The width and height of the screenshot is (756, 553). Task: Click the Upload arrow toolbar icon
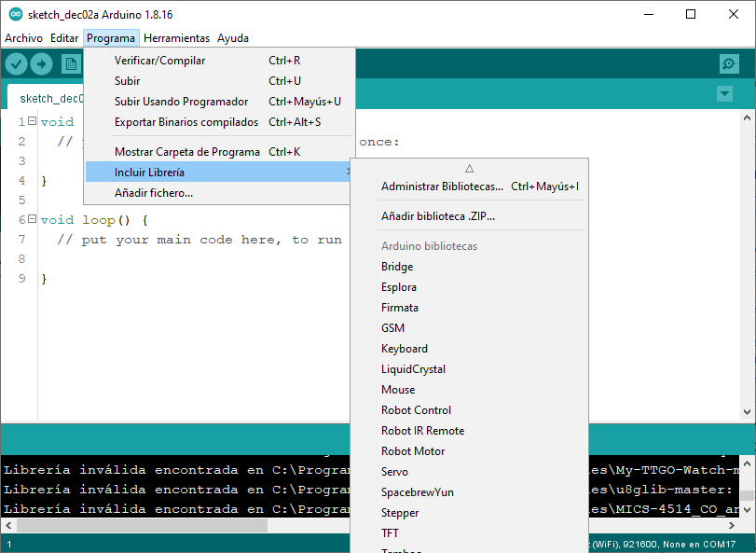41,63
